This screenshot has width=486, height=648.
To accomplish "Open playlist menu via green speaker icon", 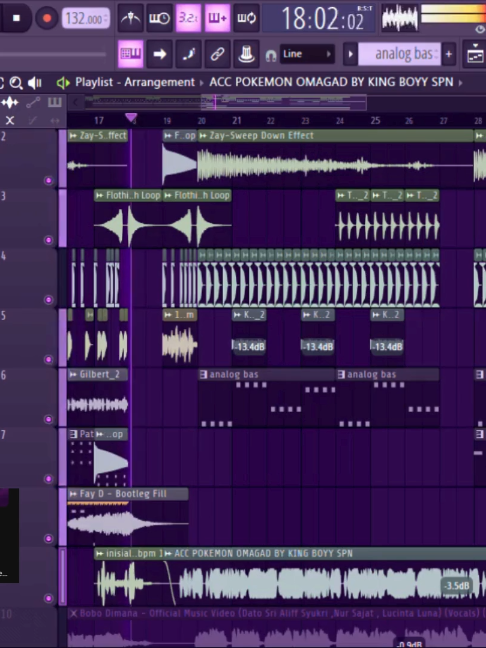I will tap(63, 83).
